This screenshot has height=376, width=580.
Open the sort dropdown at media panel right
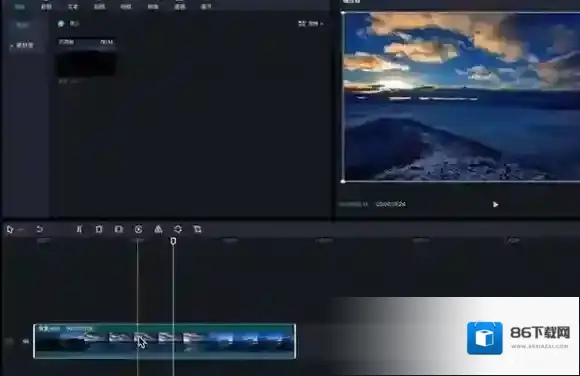[310, 24]
